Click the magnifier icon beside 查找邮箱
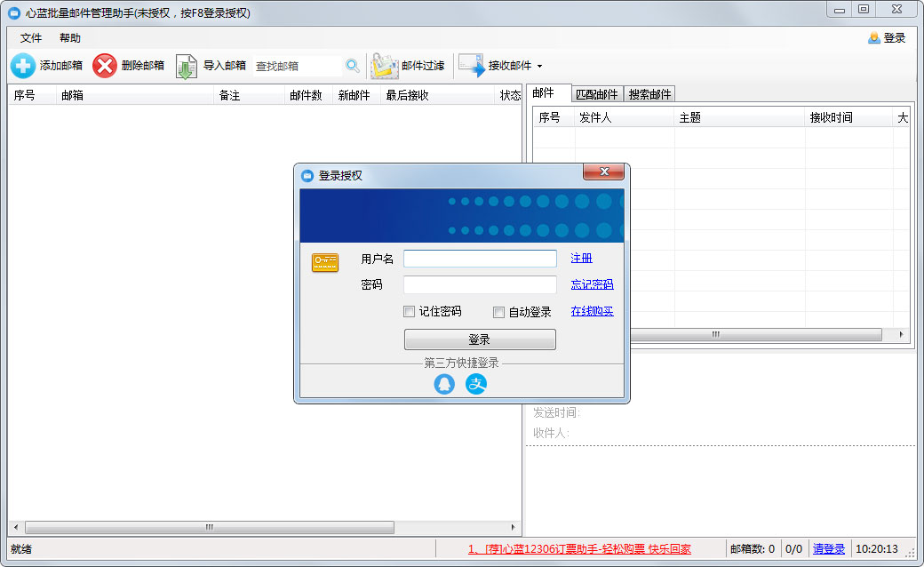The width and height of the screenshot is (924, 567). [353, 65]
